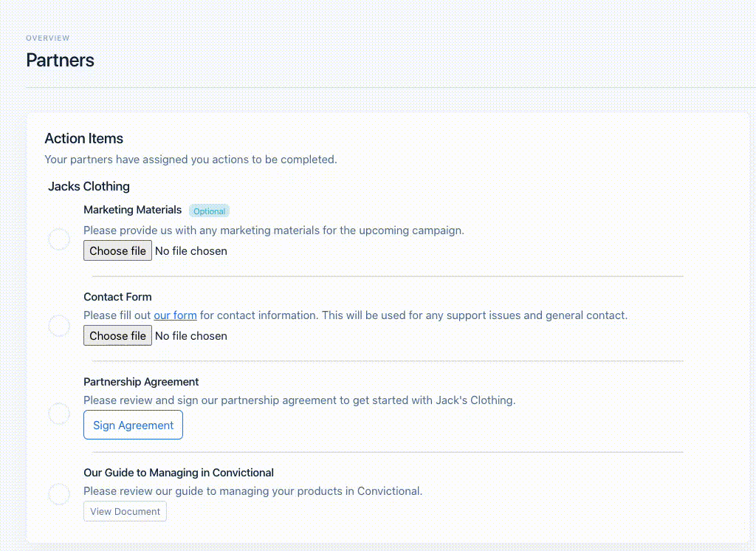The image size is (756, 551).
Task: Choose file for Contact Form
Action: click(x=117, y=335)
